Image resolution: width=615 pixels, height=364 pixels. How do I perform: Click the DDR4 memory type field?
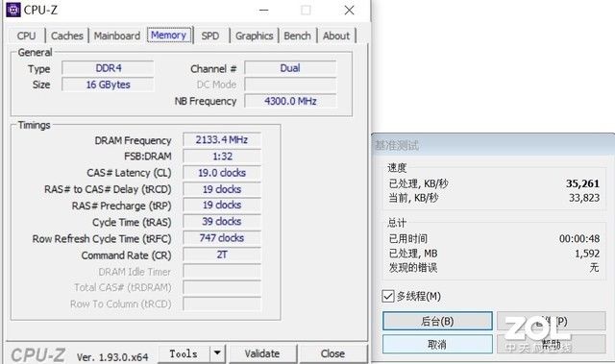coord(108,68)
